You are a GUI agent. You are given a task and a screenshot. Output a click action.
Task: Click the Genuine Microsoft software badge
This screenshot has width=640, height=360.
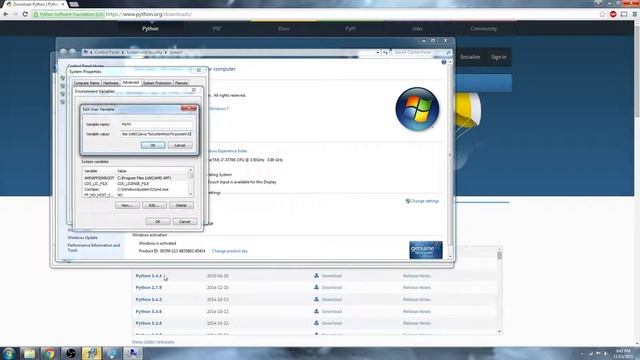[426, 250]
